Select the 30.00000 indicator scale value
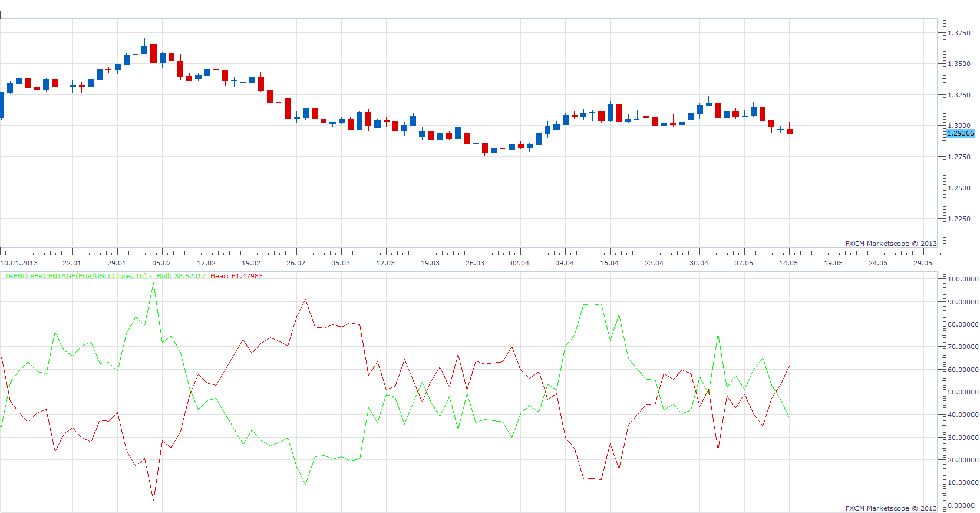The height and width of the screenshot is (513, 980). (963, 438)
